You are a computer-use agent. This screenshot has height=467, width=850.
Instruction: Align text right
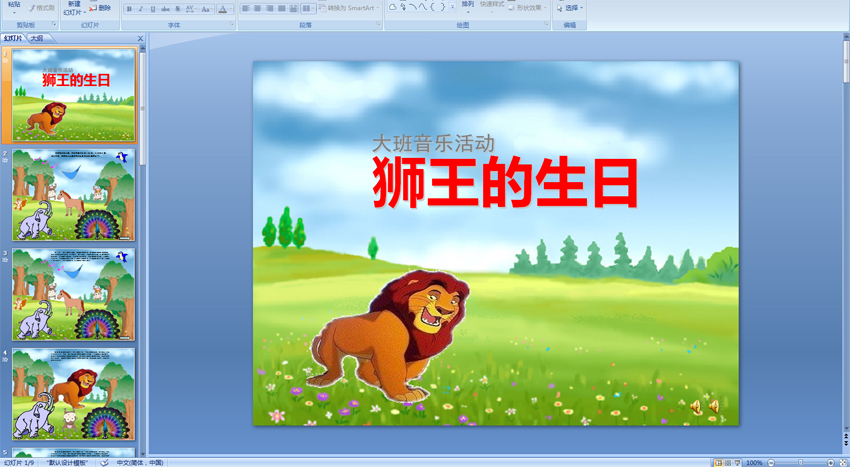(269, 9)
